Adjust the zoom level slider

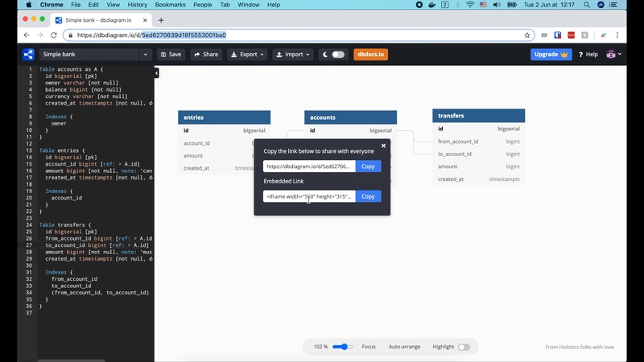[343, 347]
